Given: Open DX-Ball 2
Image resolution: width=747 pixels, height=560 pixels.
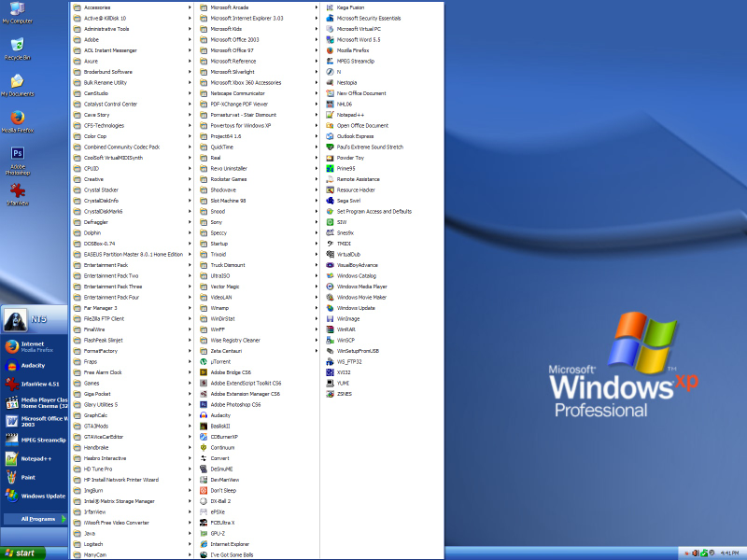Looking at the screenshot, I should tap(220, 501).
